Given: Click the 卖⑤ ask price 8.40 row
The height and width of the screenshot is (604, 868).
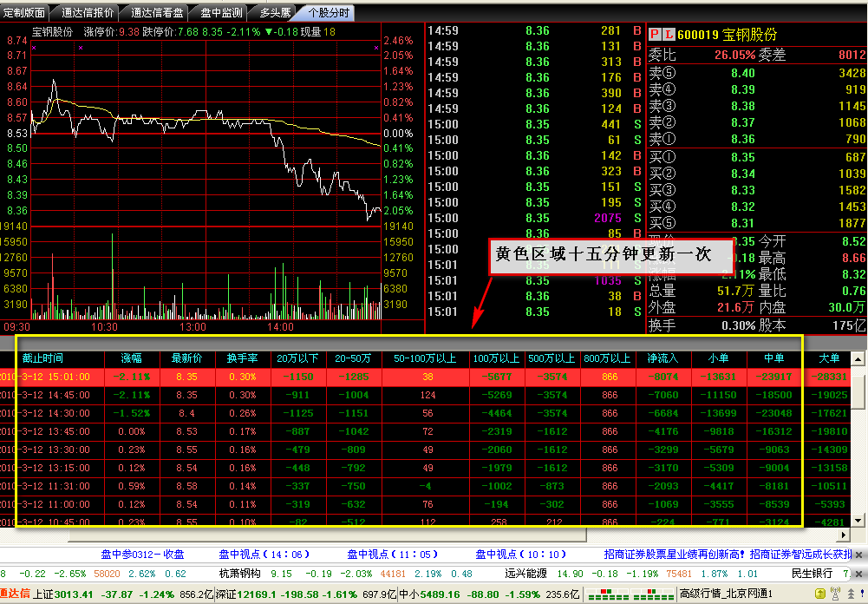Looking at the screenshot, I should click(x=757, y=73).
